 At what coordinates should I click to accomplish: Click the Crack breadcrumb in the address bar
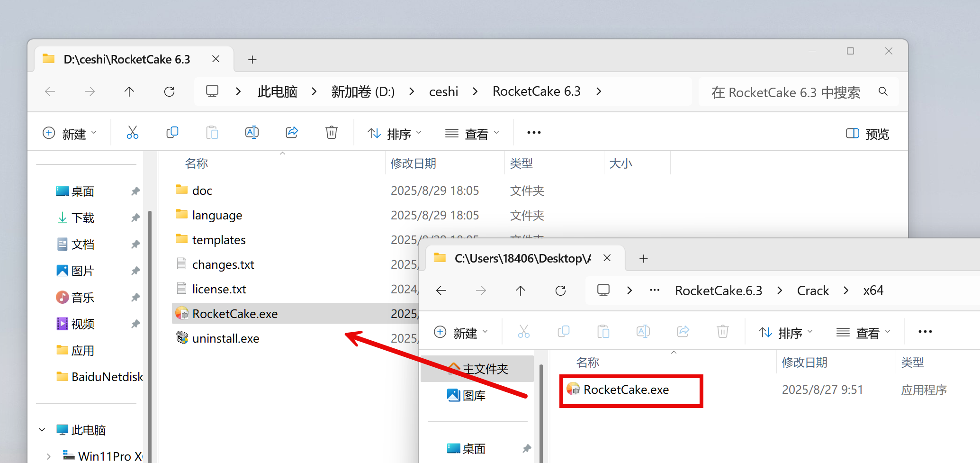coord(813,291)
